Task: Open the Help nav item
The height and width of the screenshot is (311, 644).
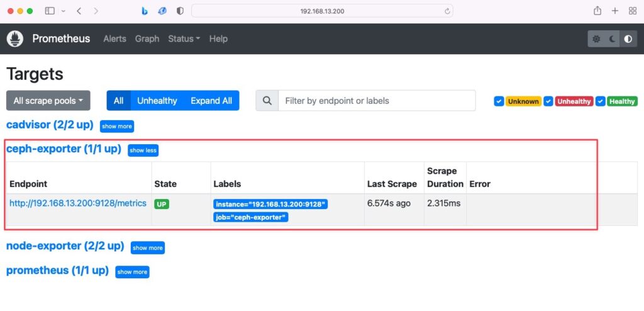Action: pyautogui.click(x=218, y=38)
